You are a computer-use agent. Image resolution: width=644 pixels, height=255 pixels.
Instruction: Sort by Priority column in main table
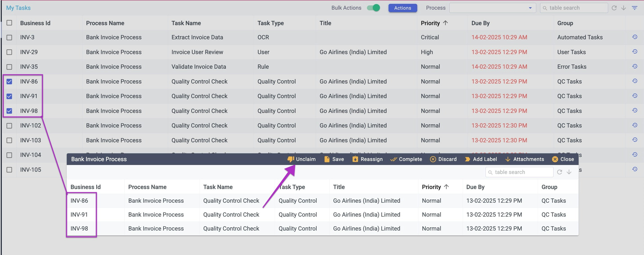click(430, 23)
